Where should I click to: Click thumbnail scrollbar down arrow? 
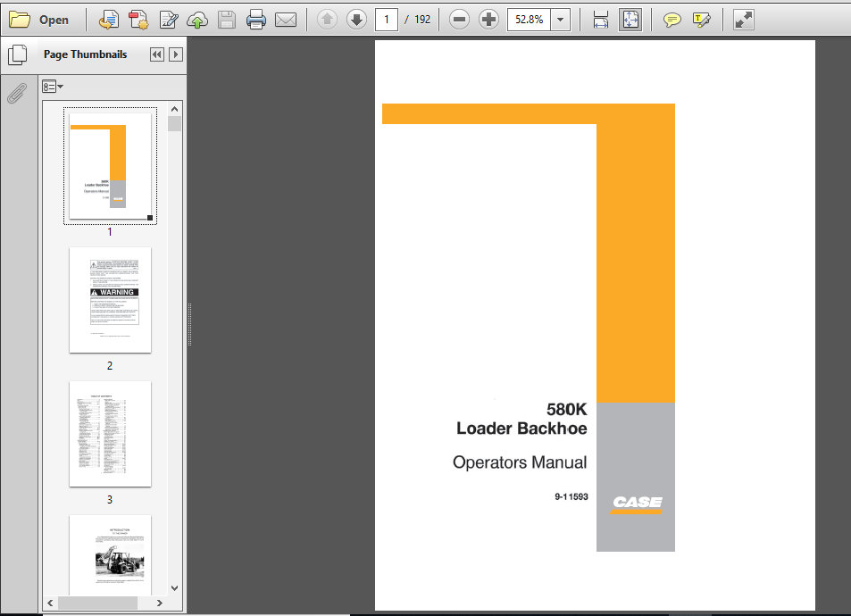coord(174,587)
